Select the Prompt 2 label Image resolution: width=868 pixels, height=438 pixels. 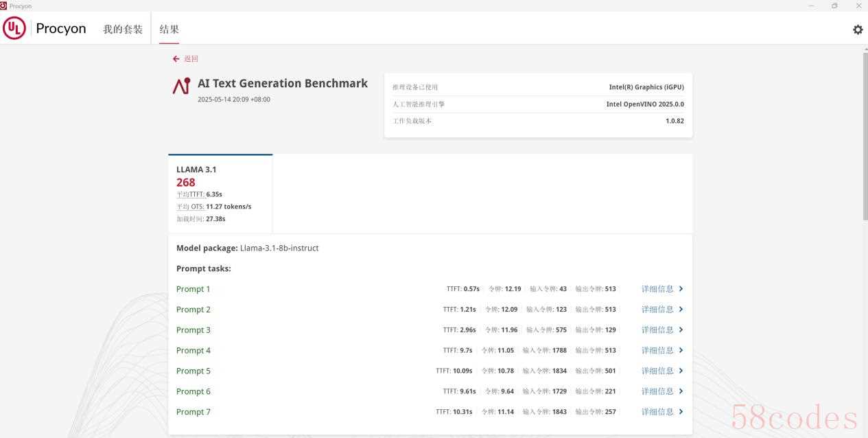coord(193,310)
